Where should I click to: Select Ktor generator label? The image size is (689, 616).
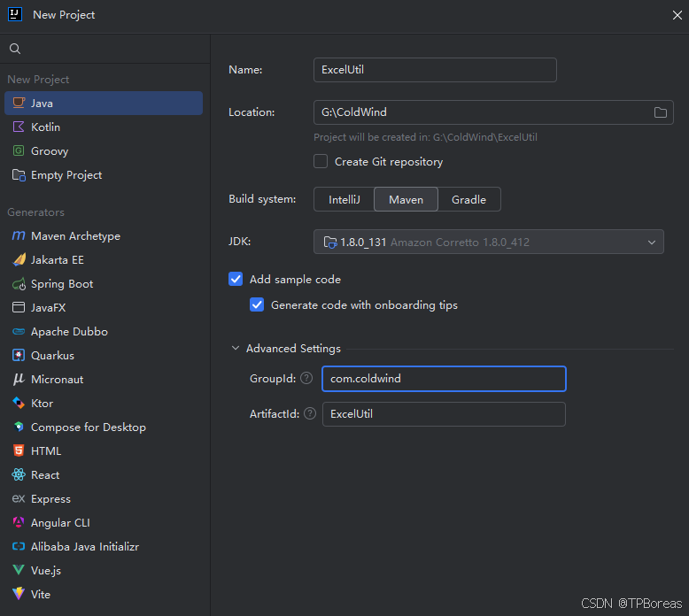42,403
